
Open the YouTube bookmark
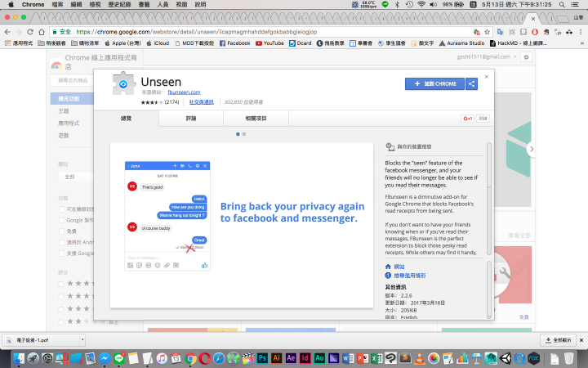tap(269, 43)
